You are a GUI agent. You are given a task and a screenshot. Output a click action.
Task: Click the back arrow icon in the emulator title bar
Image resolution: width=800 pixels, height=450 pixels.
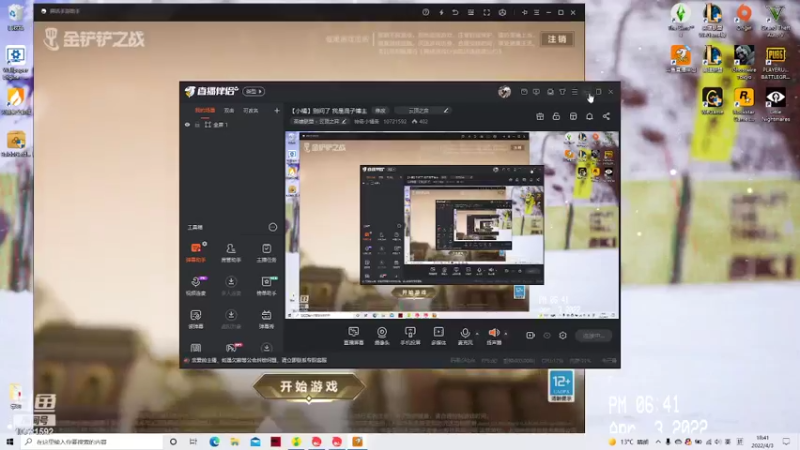pyautogui.click(x=455, y=12)
